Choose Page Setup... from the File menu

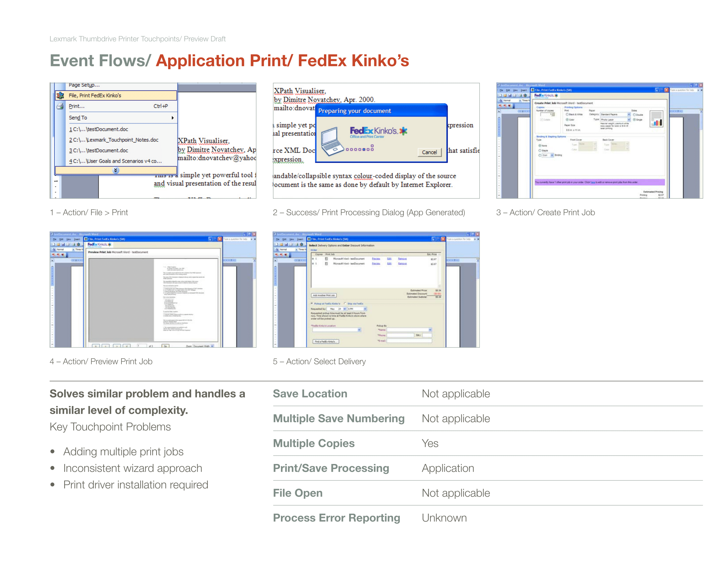point(84,85)
